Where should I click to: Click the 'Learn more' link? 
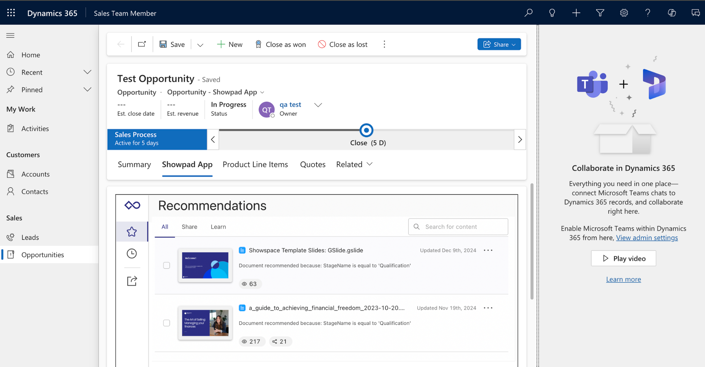coord(623,279)
